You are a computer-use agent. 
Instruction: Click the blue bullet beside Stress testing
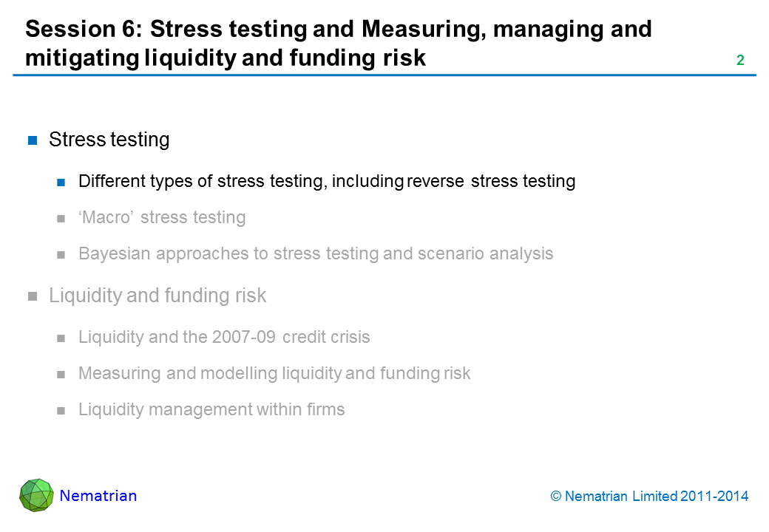tap(33, 140)
